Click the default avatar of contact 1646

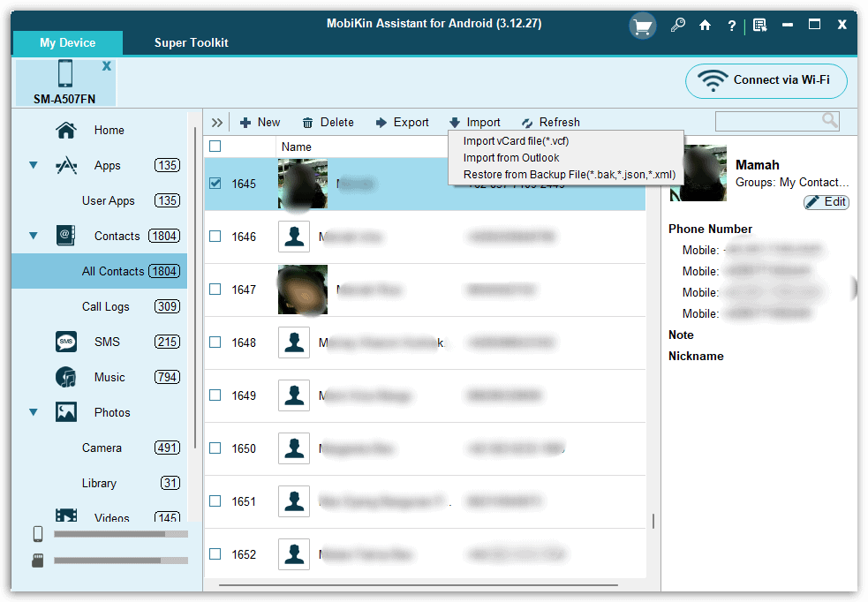pos(294,237)
